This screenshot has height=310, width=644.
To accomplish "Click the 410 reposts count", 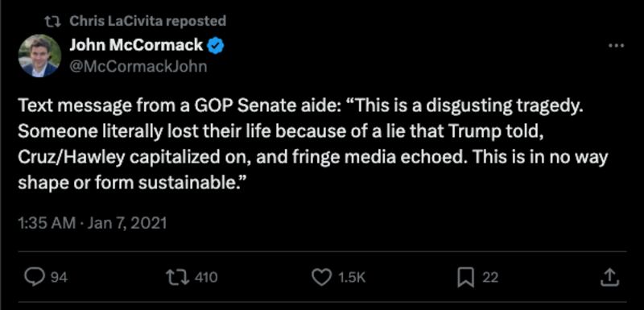I will [206, 278].
